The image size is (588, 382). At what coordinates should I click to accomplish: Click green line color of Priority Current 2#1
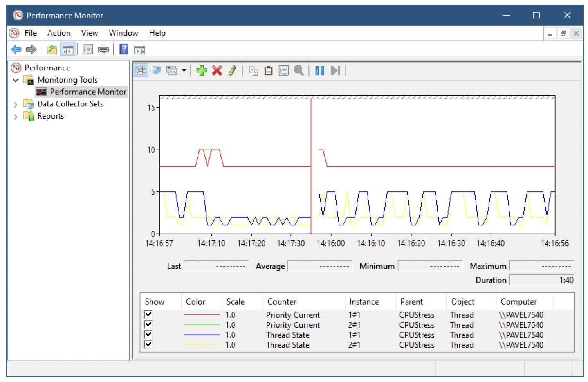click(x=202, y=325)
